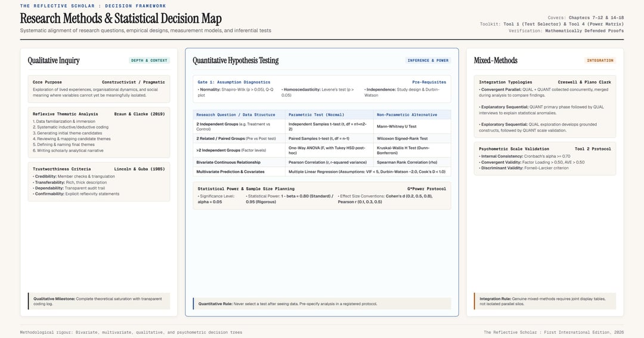Click 'Constructivist / Pragmatic' label
644x338 pixels.
[134, 82]
